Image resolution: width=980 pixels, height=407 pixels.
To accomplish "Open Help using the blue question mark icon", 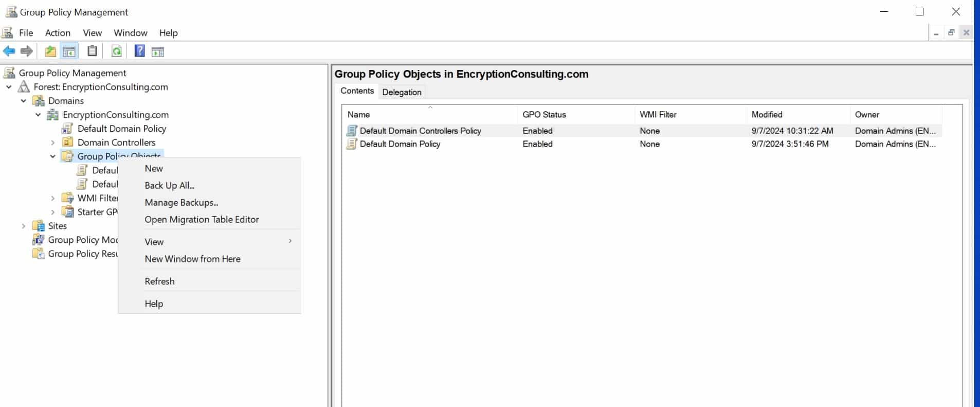I will coord(139,51).
